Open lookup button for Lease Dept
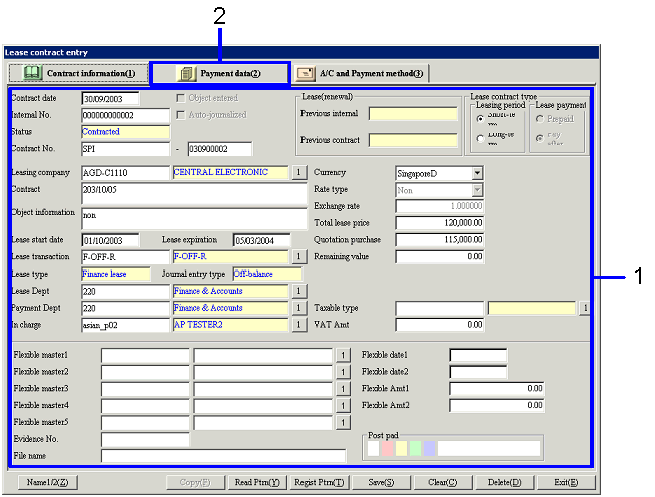The width and height of the screenshot is (655, 497). (x=298, y=291)
